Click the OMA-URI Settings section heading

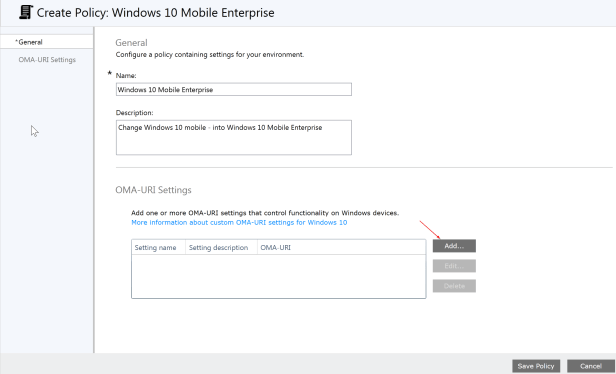(x=153, y=190)
